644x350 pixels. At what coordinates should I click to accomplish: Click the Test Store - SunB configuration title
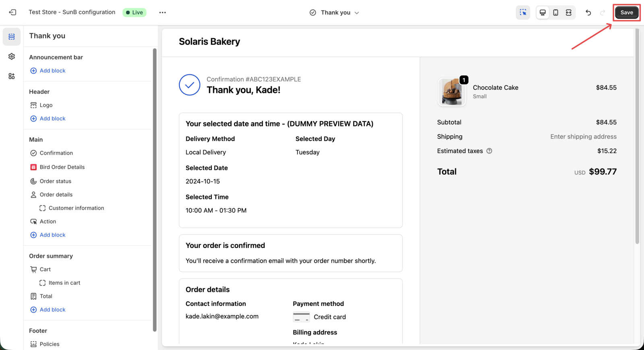pos(72,12)
